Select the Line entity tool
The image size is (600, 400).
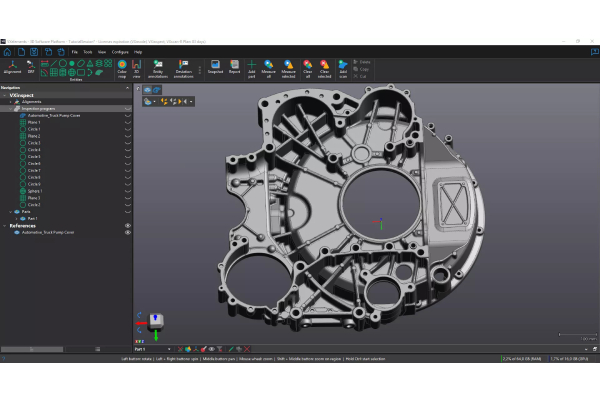click(x=54, y=64)
